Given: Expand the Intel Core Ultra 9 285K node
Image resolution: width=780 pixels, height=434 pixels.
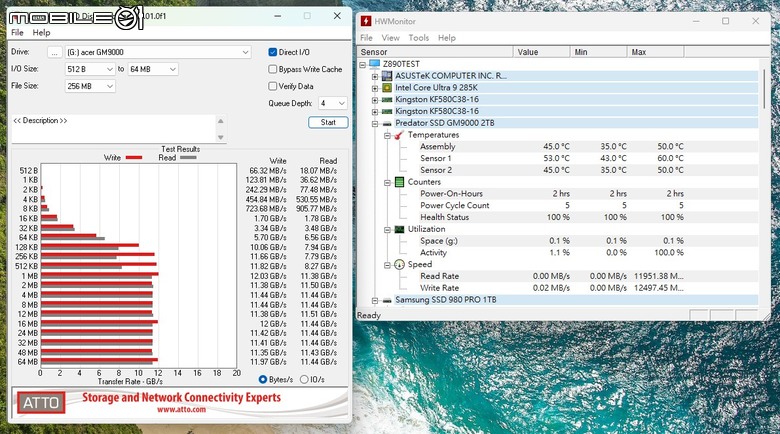Looking at the screenshot, I should (375, 88).
